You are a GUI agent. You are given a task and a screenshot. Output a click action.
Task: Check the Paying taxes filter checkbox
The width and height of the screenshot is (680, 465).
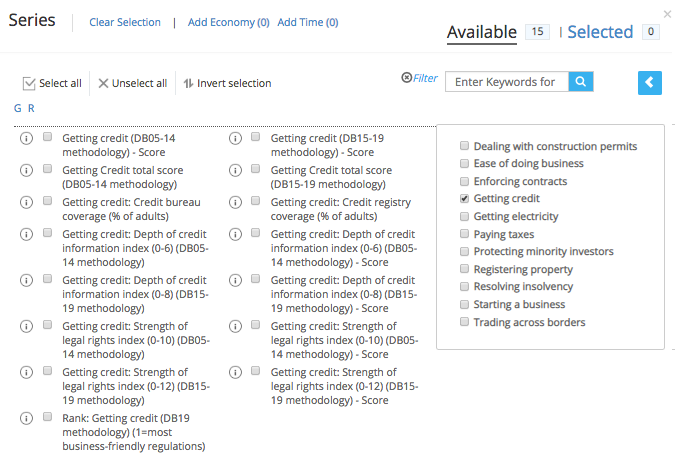tap(464, 234)
